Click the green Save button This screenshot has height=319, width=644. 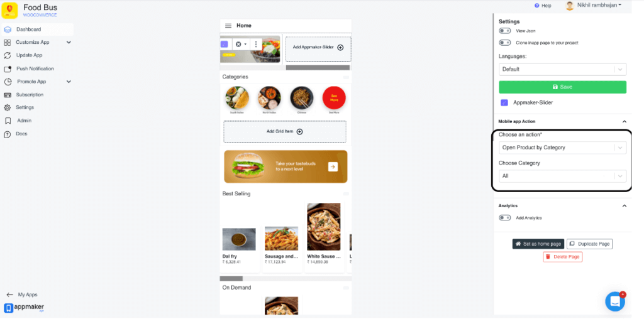pyautogui.click(x=562, y=87)
